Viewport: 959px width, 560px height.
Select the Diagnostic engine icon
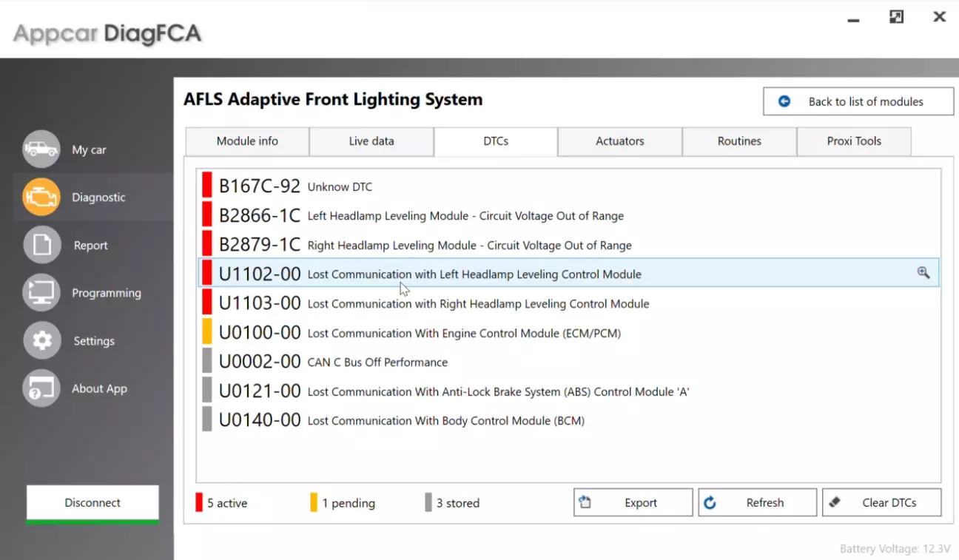pyautogui.click(x=41, y=198)
